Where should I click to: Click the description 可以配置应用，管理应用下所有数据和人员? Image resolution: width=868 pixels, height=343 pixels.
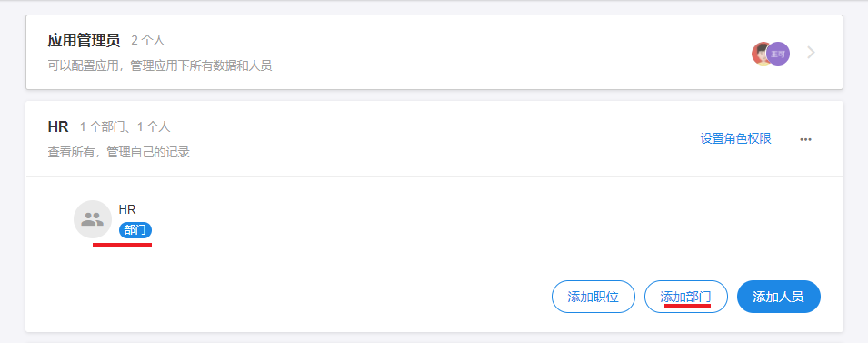coord(159,66)
